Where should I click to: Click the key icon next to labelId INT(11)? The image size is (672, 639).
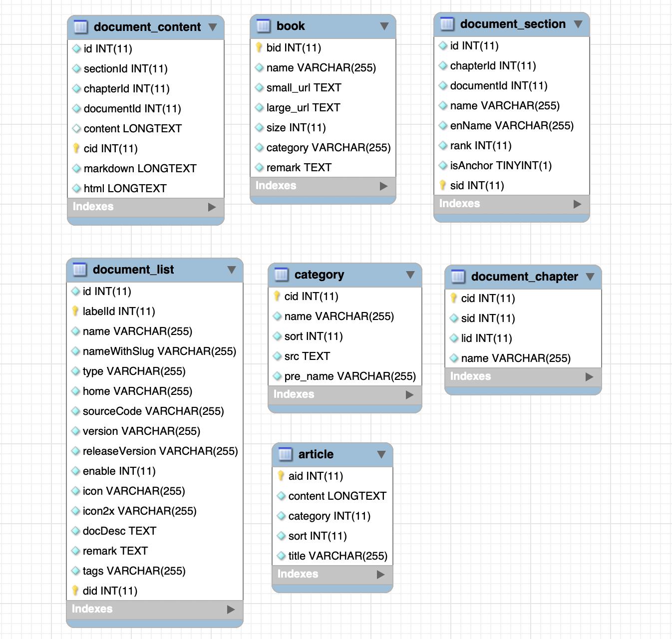[75, 311]
